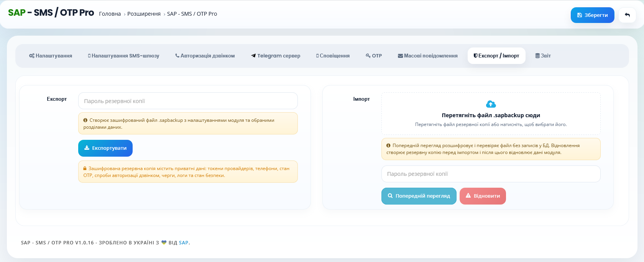Click the .sapbackup file drop zone

pyautogui.click(x=491, y=113)
